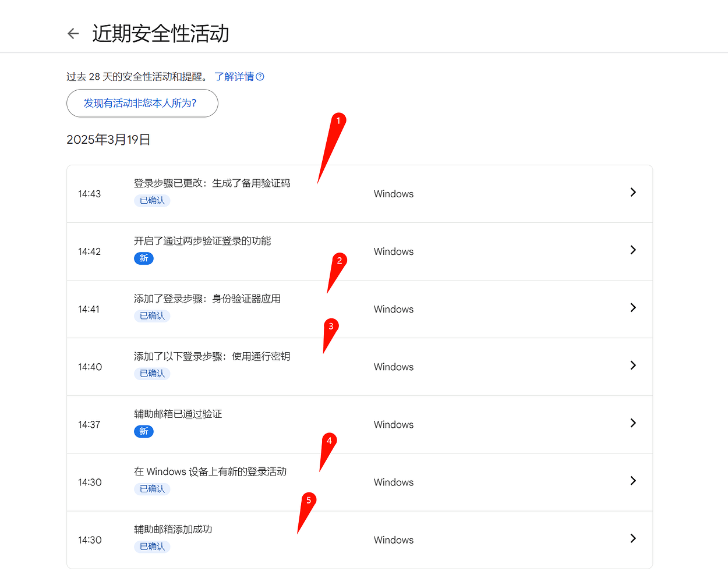Click the chevron for the 14:37 recovery email row
This screenshot has height=582, width=728.
633,423
